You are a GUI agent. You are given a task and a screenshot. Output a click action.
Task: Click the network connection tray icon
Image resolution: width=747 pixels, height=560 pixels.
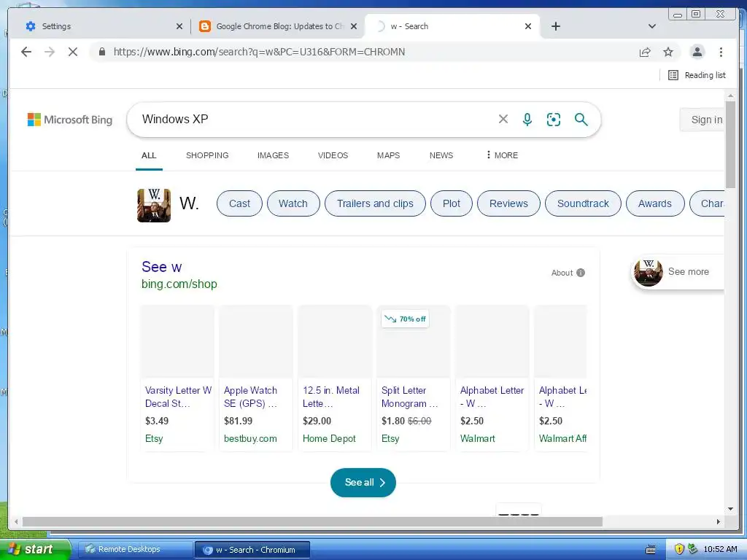coord(692,549)
